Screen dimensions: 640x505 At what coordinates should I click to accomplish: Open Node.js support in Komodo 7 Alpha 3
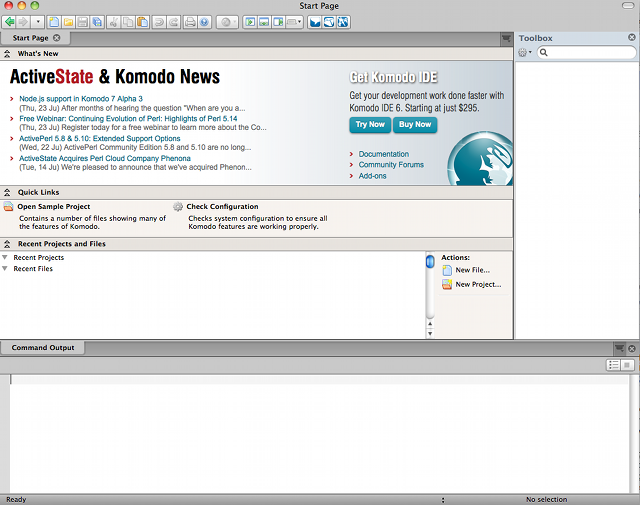tap(81, 99)
